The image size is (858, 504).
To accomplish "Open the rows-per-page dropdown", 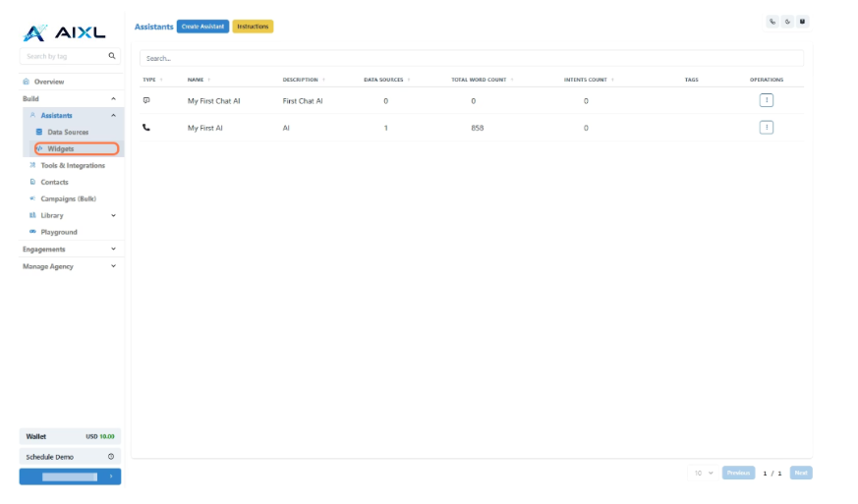I will (x=703, y=473).
